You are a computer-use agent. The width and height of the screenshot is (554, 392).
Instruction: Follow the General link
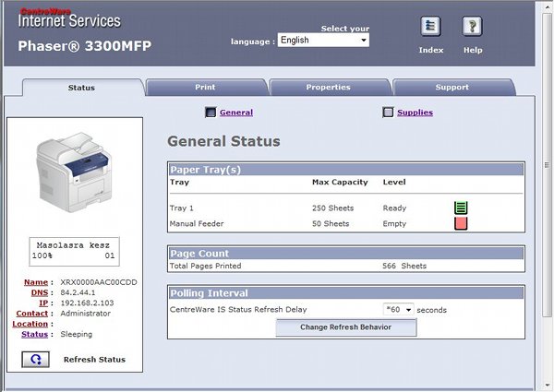236,113
